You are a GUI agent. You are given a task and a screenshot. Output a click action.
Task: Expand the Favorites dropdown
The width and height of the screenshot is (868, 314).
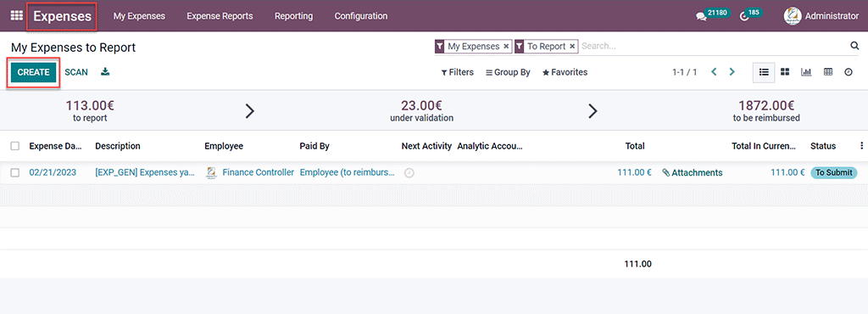point(565,72)
